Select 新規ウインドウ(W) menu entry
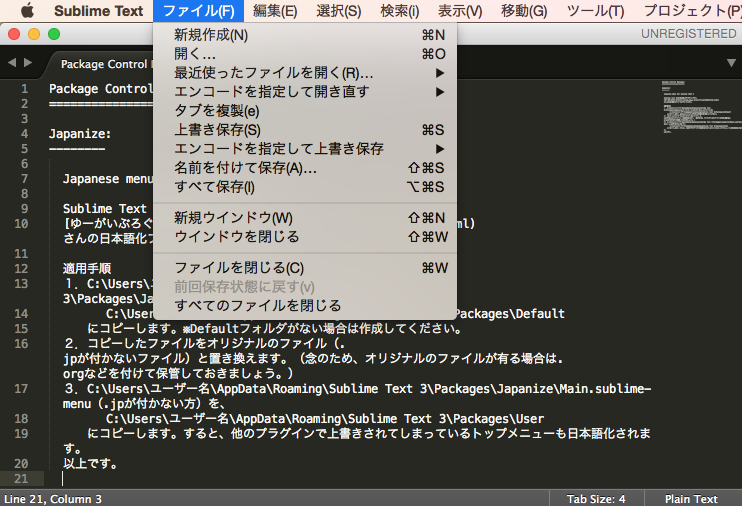The image size is (742, 506). [x=305, y=218]
